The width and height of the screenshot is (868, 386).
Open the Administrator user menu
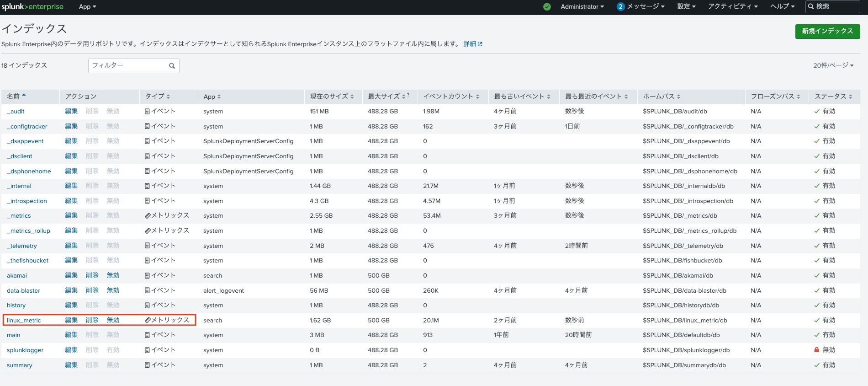pos(582,7)
